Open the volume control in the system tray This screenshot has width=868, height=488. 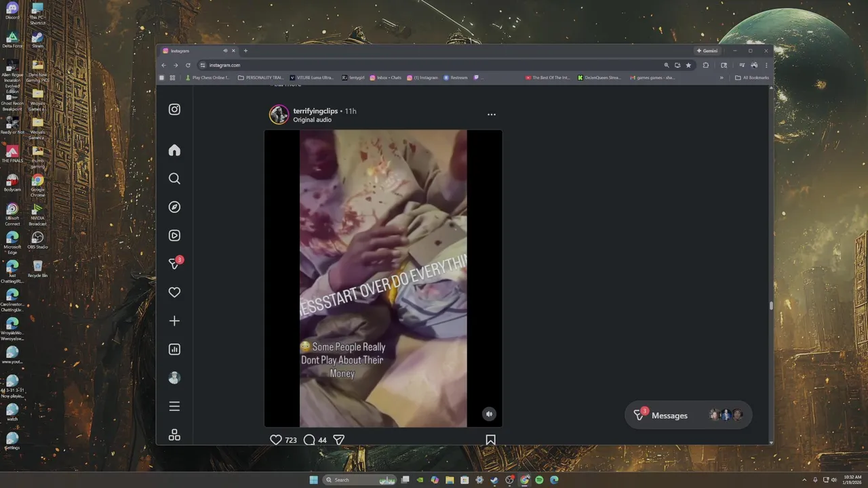pyautogui.click(x=833, y=480)
